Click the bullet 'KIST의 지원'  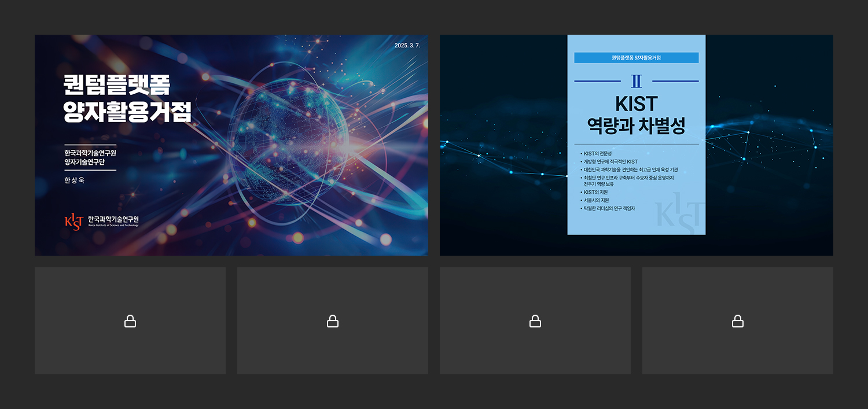[594, 192]
